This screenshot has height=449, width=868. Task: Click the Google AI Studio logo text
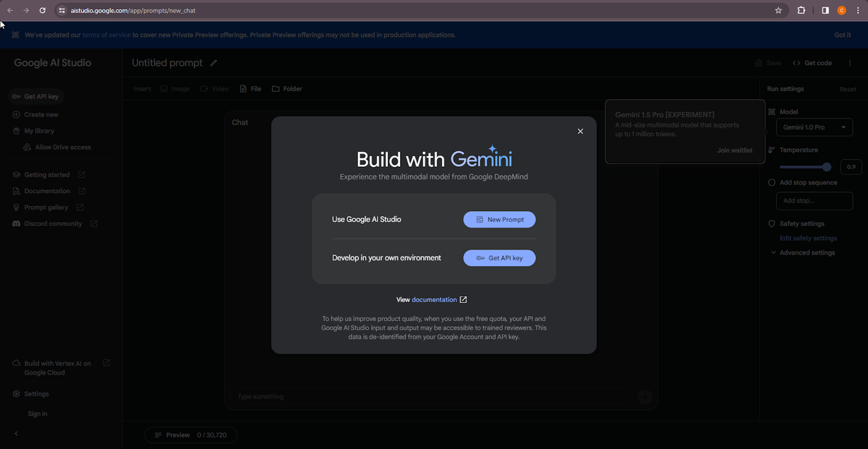pyautogui.click(x=53, y=63)
